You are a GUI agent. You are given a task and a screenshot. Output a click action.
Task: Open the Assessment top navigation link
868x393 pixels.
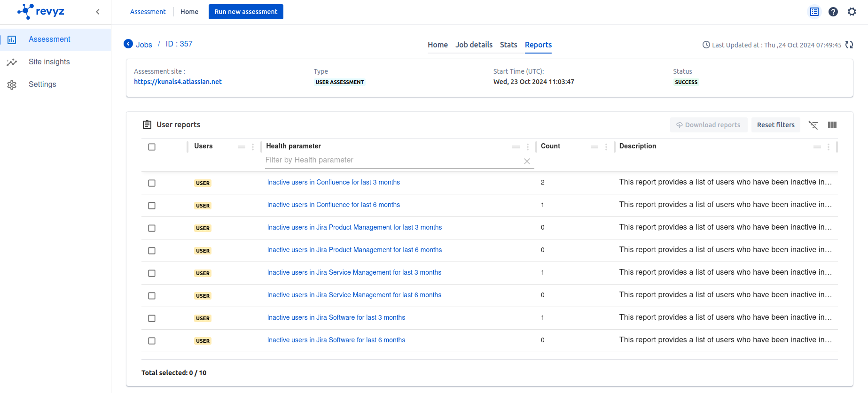pos(148,12)
